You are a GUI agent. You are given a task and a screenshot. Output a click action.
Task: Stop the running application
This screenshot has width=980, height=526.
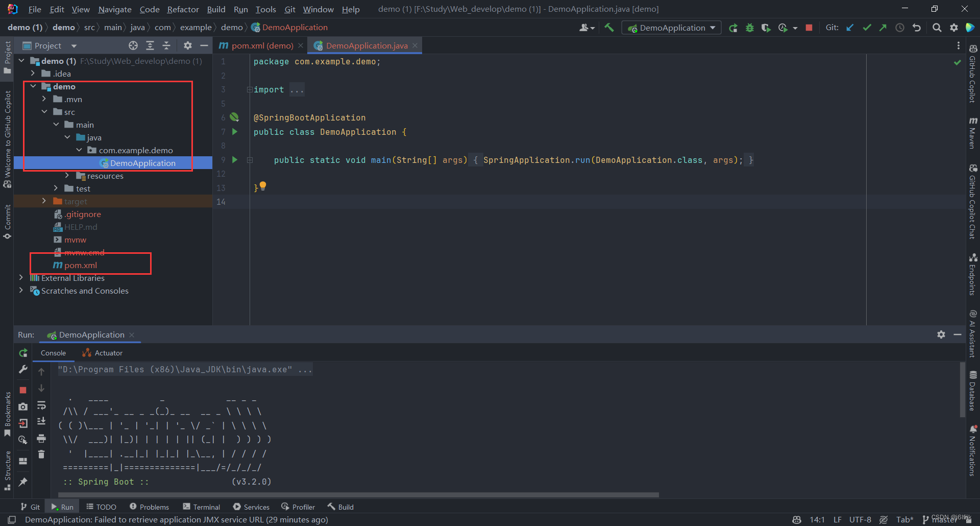tap(809, 27)
